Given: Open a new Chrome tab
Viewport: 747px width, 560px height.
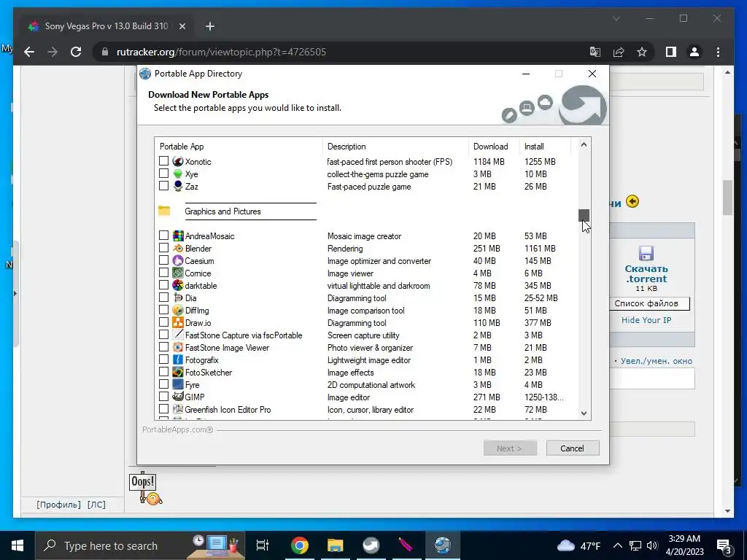Looking at the screenshot, I should point(209,27).
